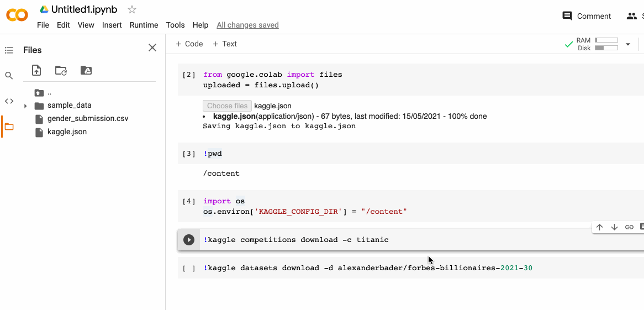644x310 pixels.
Task: Select the sample_data folder
Action: click(x=70, y=105)
